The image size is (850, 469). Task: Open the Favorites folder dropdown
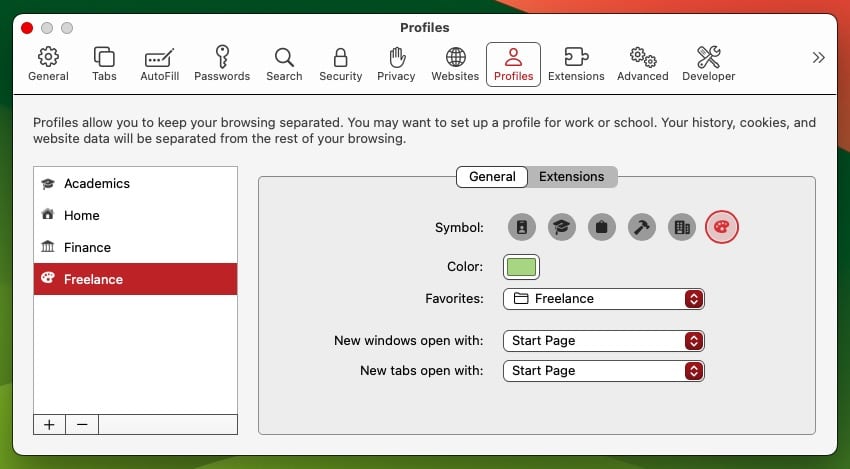pos(604,299)
